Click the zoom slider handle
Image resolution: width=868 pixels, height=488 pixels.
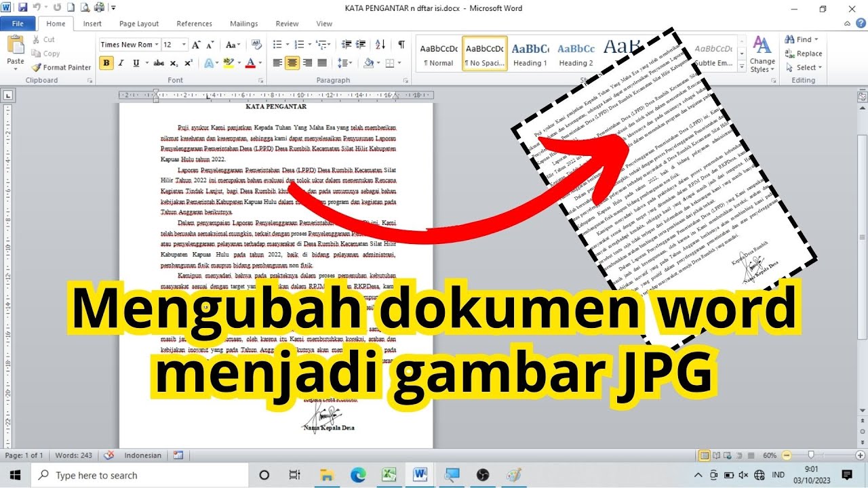click(811, 455)
